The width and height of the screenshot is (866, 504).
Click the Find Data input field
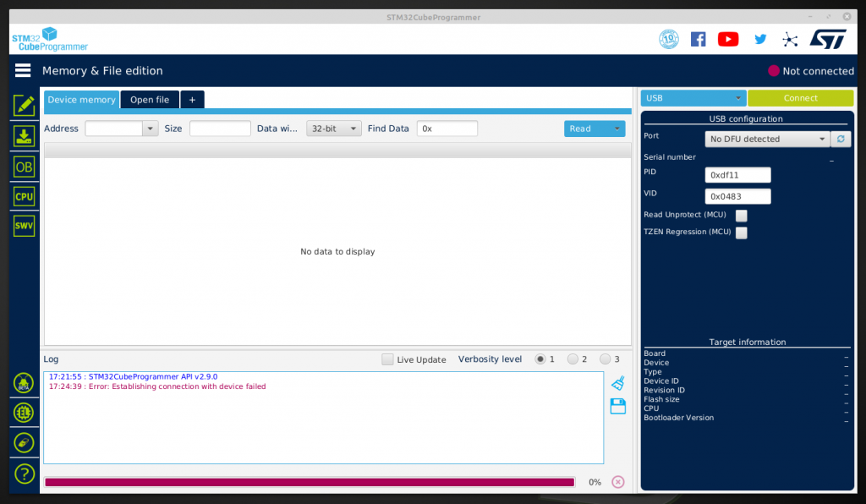[447, 129]
